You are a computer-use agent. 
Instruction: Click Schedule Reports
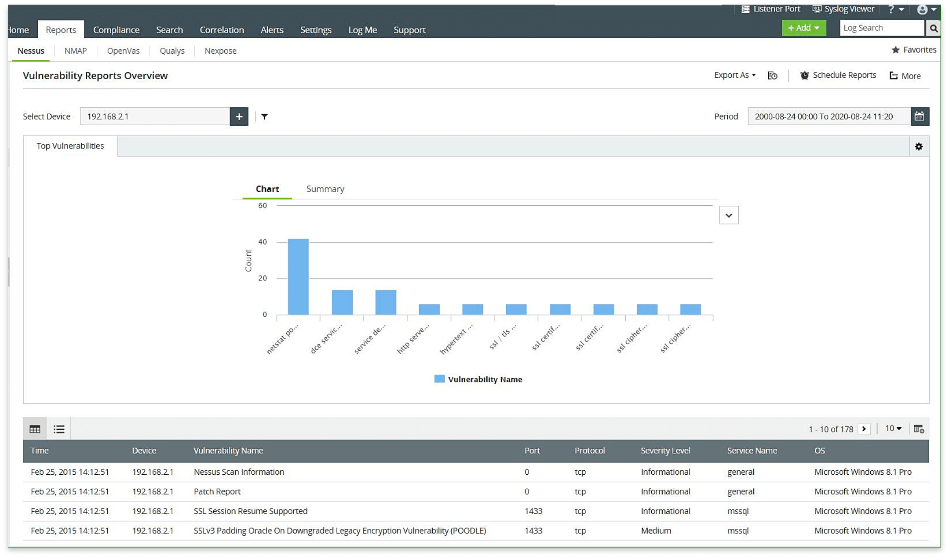tap(838, 75)
